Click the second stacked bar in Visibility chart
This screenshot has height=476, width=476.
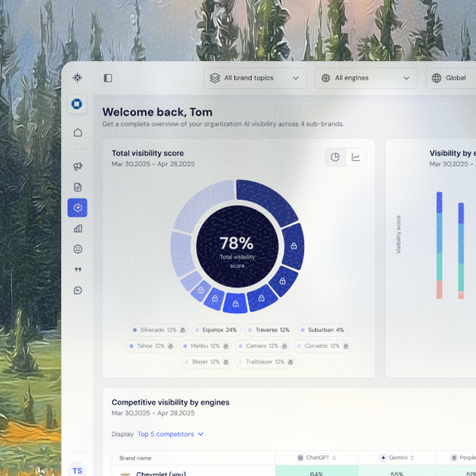461,251
